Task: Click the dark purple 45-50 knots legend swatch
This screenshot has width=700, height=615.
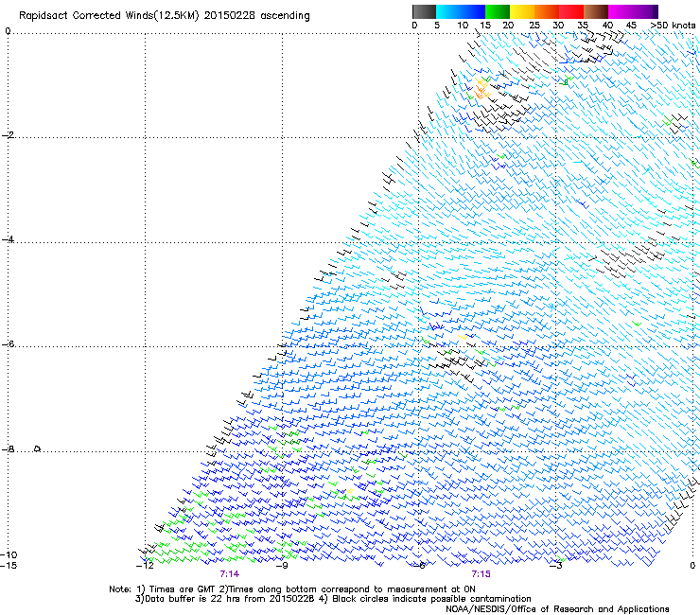Action: point(645,11)
